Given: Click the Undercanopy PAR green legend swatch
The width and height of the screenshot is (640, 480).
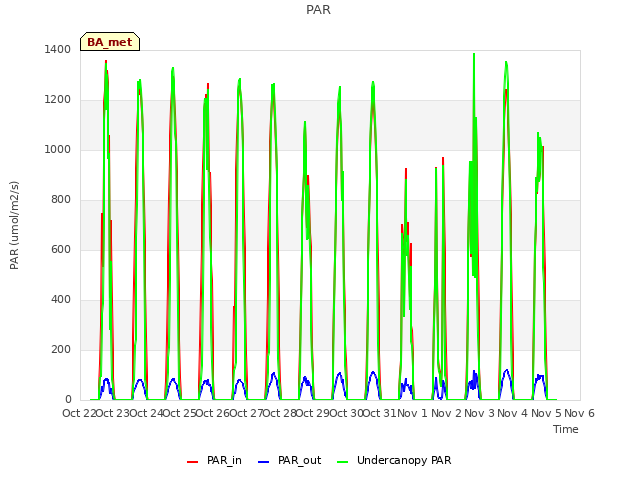Looking at the screenshot, I should [x=343, y=462].
